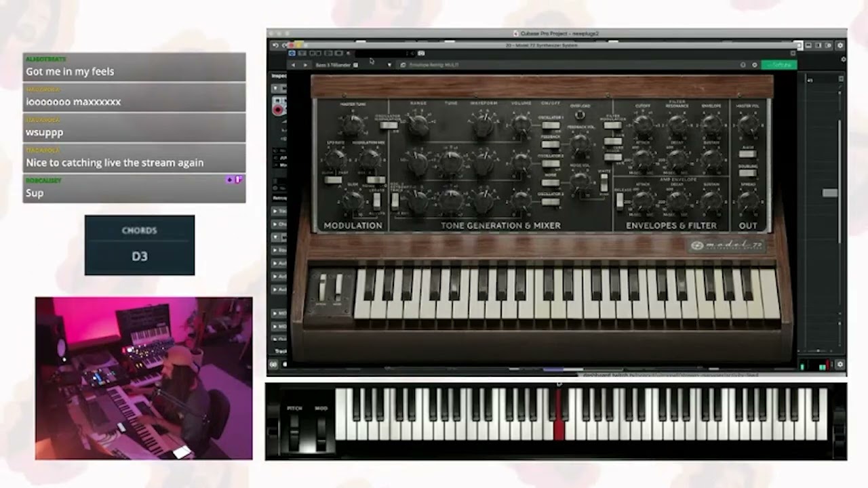Click Oscillator 2 Waveform knob
The width and height of the screenshot is (868, 488).
(x=483, y=163)
